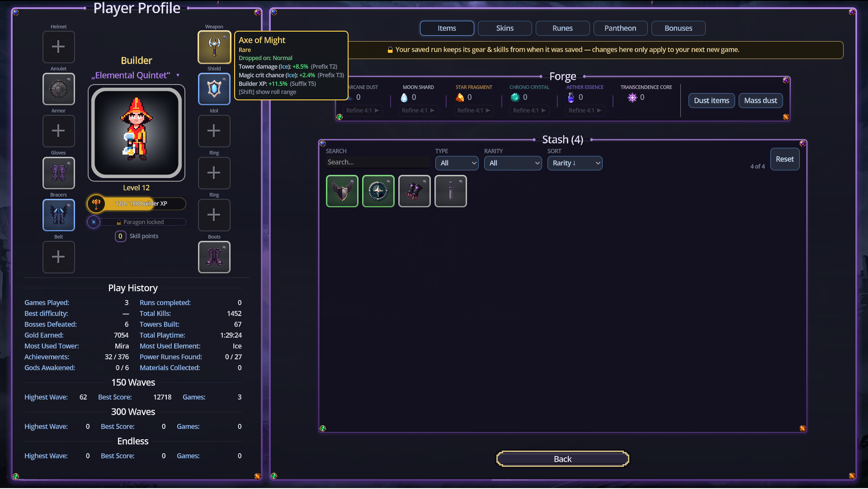Select the equipped Amulet item
This screenshot has height=489, width=868.
(x=58, y=89)
